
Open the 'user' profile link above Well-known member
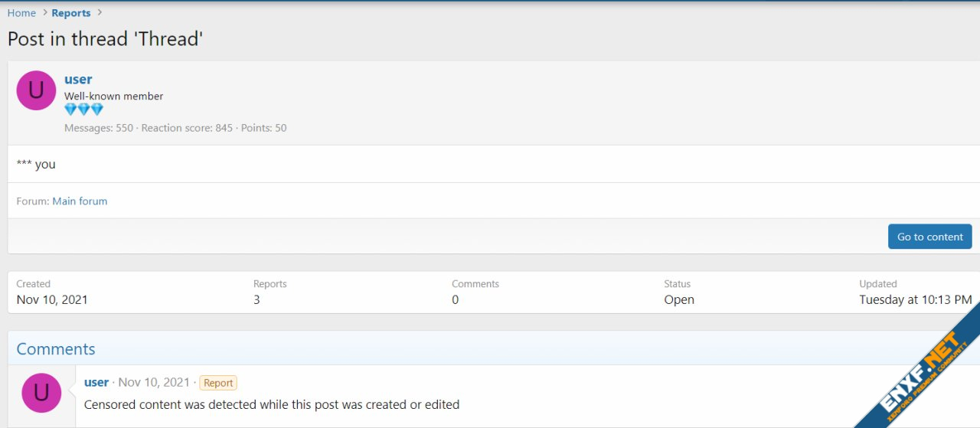pyautogui.click(x=78, y=80)
